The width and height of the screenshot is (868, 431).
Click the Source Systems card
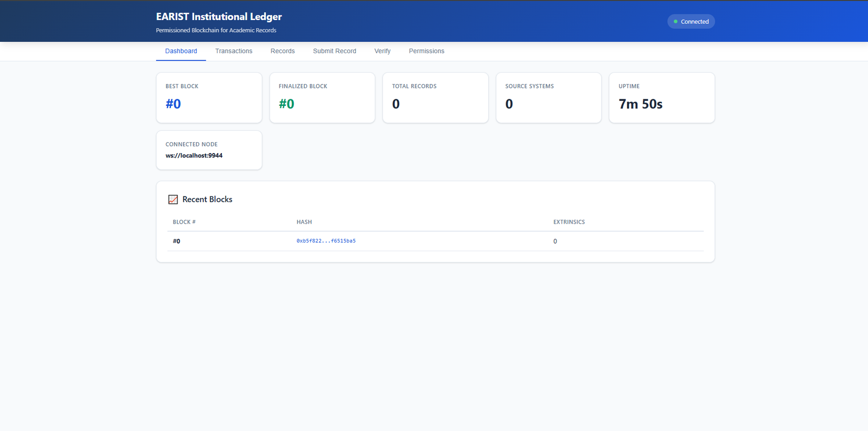coord(548,98)
